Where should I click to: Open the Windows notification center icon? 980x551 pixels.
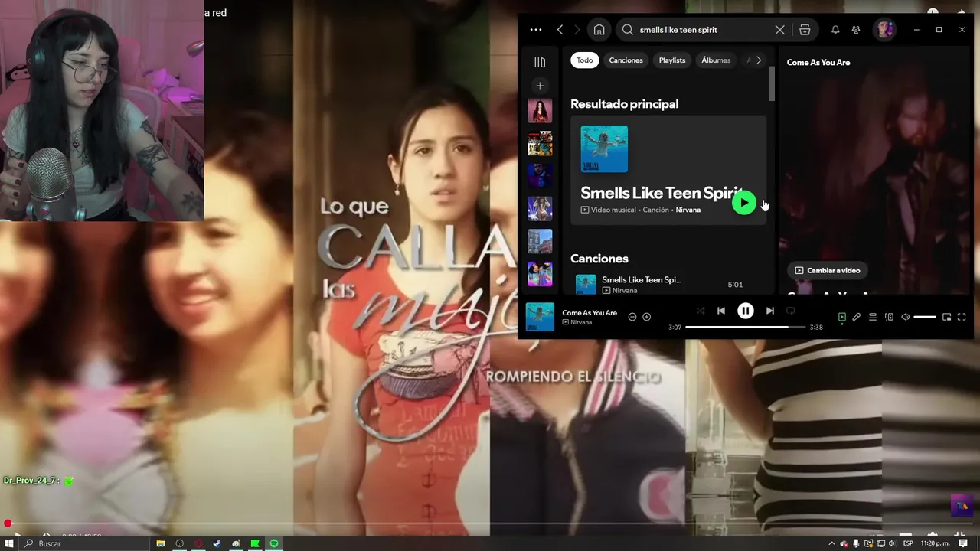coord(965,543)
